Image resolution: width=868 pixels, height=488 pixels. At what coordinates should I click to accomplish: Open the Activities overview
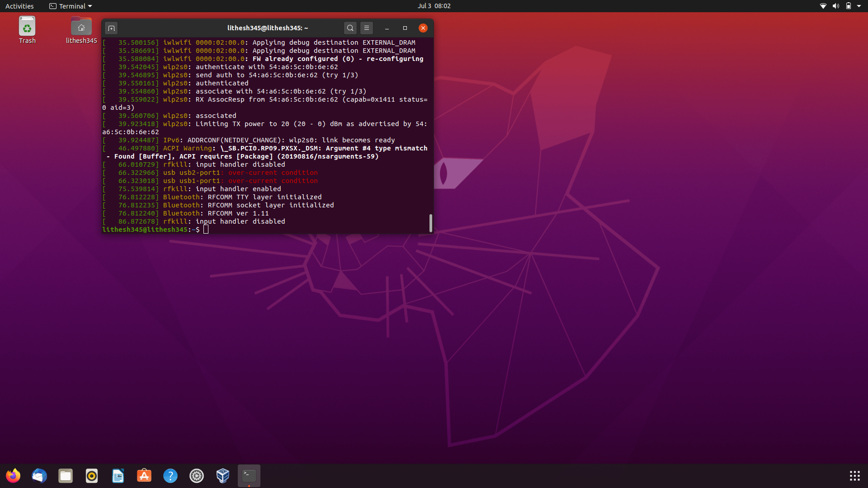point(19,6)
